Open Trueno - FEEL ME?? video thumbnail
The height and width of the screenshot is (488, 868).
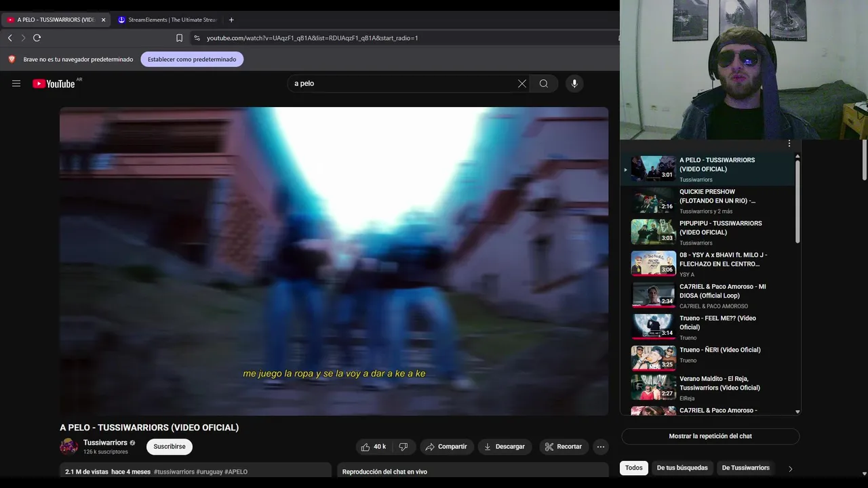pyautogui.click(x=654, y=327)
